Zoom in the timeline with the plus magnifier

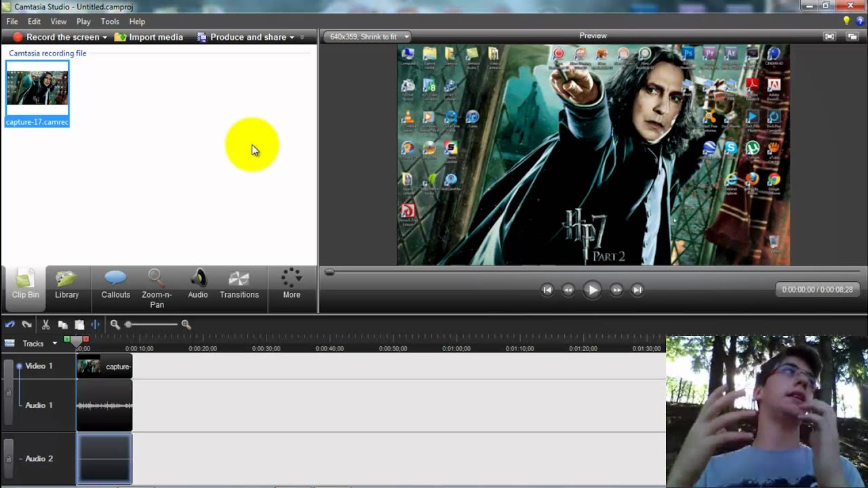[x=186, y=325]
